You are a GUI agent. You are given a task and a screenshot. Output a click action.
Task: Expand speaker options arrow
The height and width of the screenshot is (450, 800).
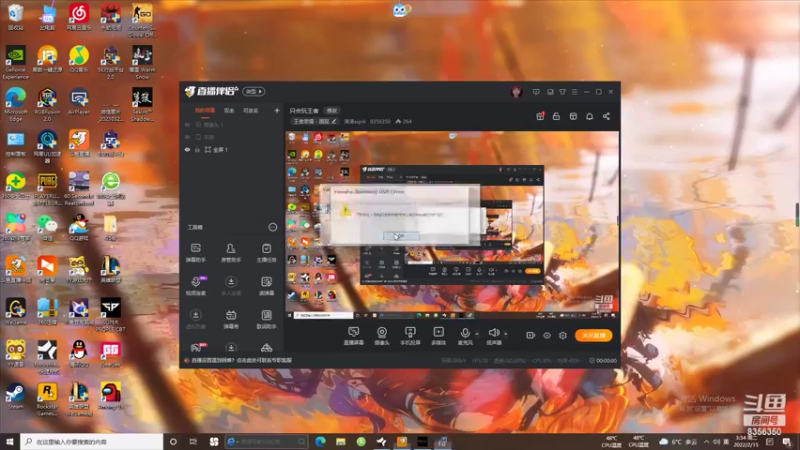pos(506,334)
